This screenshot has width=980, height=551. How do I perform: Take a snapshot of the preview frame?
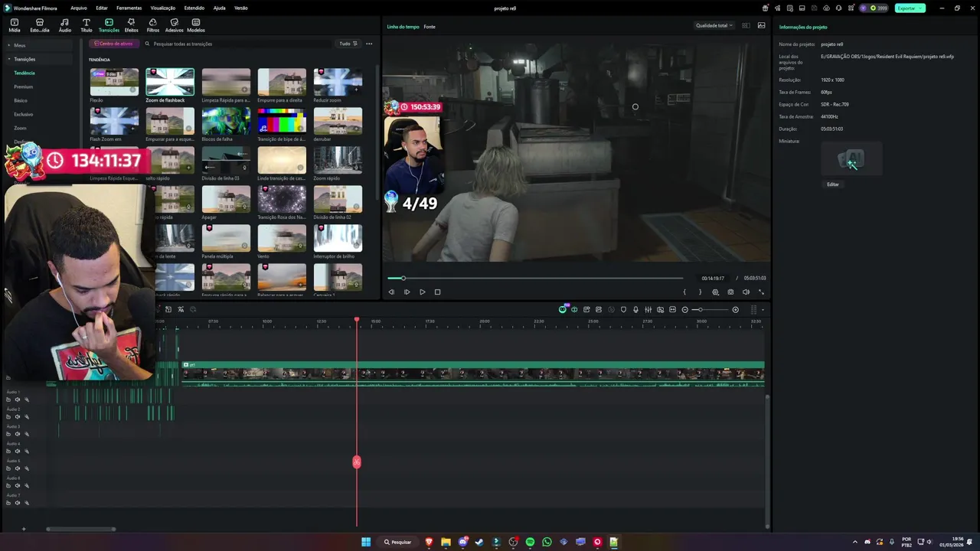click(730, 292)
